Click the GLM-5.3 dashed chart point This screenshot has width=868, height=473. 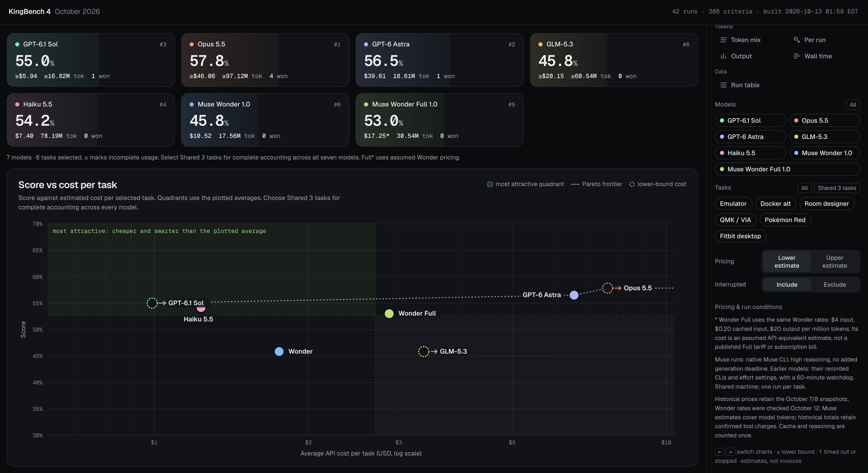423,351
